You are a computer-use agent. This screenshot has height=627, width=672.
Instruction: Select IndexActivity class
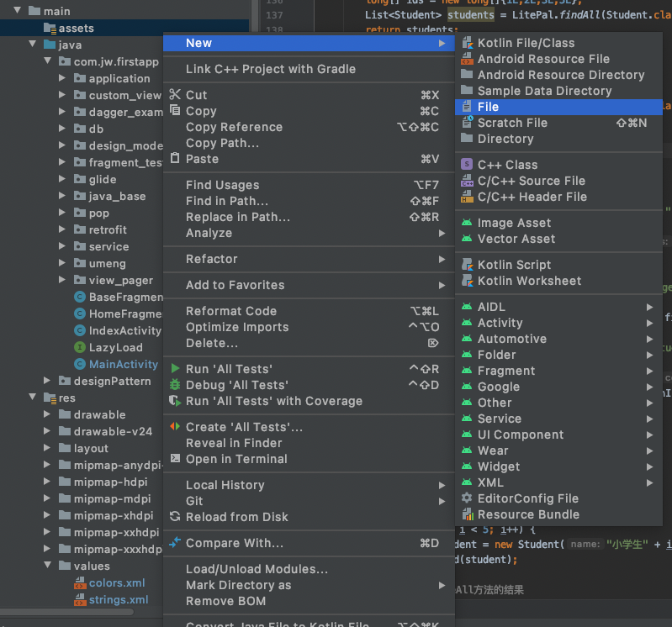click(125, 330)
